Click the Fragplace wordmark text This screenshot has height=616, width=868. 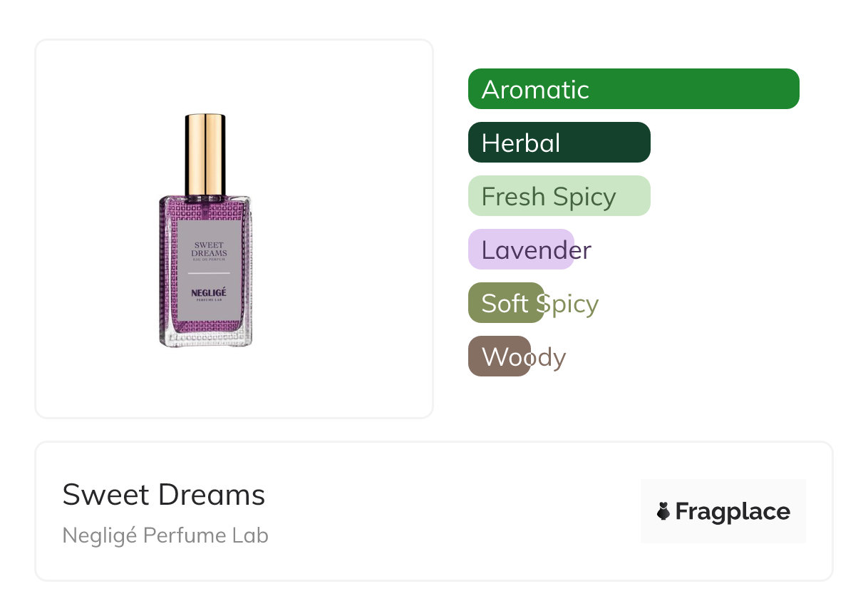(x=733, y=511)
